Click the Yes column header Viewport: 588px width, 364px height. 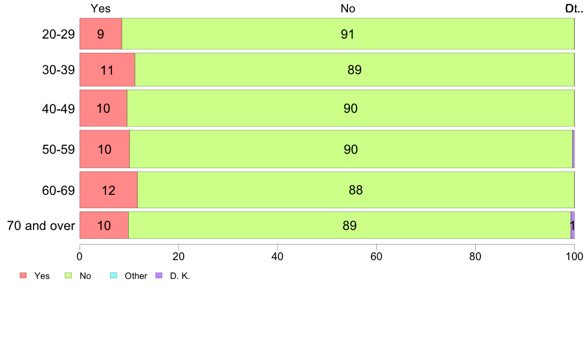pyautogui.click(x=100, y=8)
